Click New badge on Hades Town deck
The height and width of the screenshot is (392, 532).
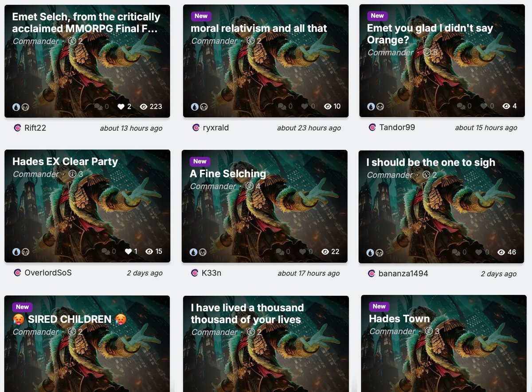point(379,306)
